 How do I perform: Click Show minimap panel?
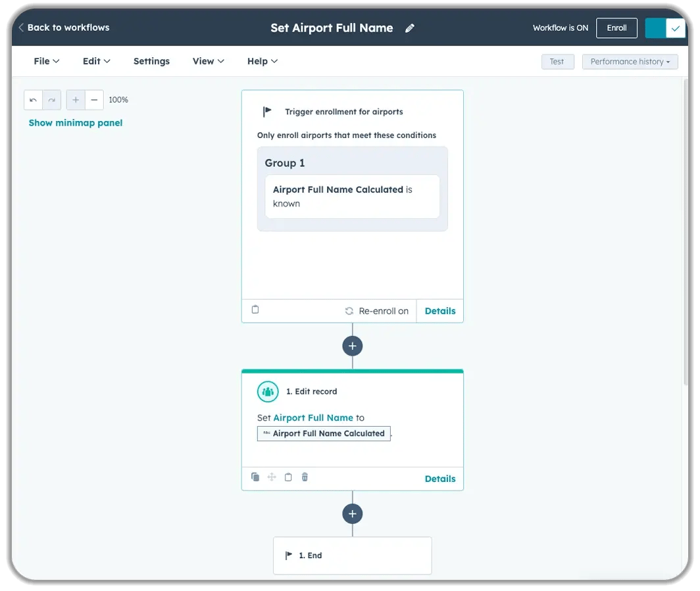pos(75,123)
